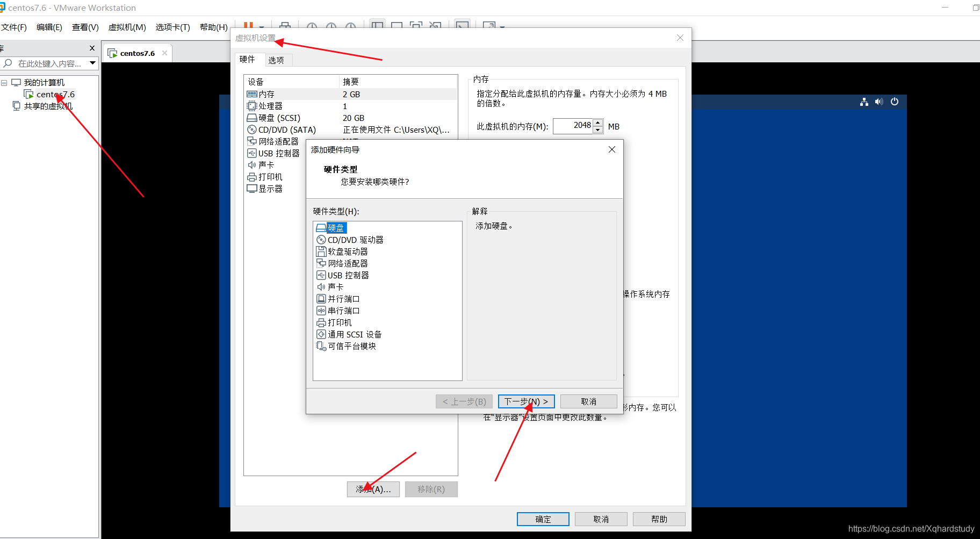The width and height of the screenshot is (980, 539).
Task: Enter full screen mode via toolbar icon
Action: pos(416,25)
